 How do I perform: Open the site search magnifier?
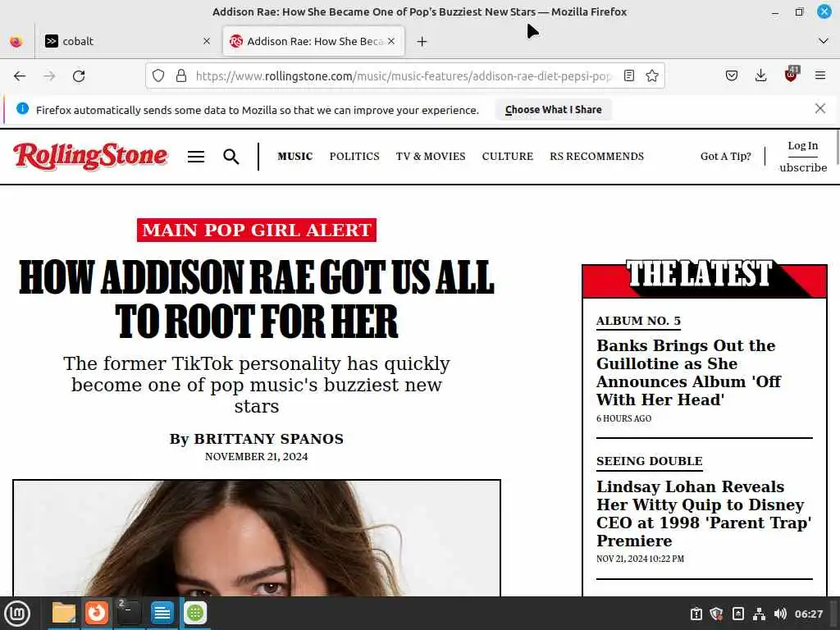(x=231, y=157)
